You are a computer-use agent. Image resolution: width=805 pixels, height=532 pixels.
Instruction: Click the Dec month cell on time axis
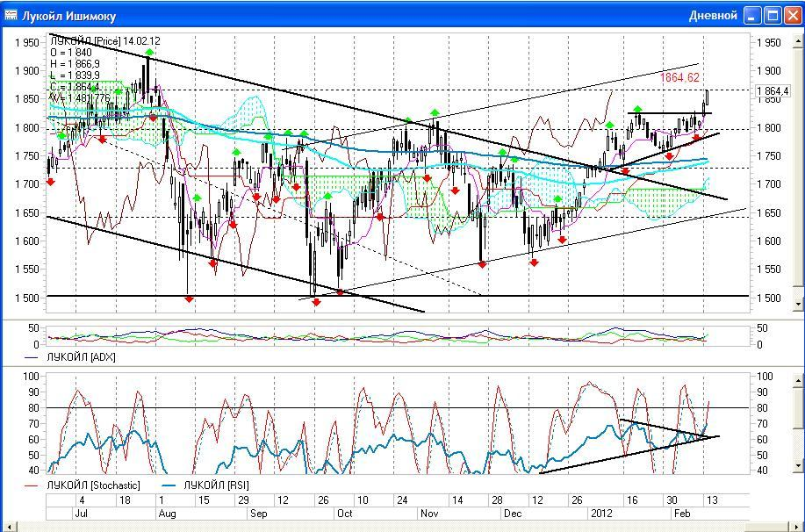543,513
